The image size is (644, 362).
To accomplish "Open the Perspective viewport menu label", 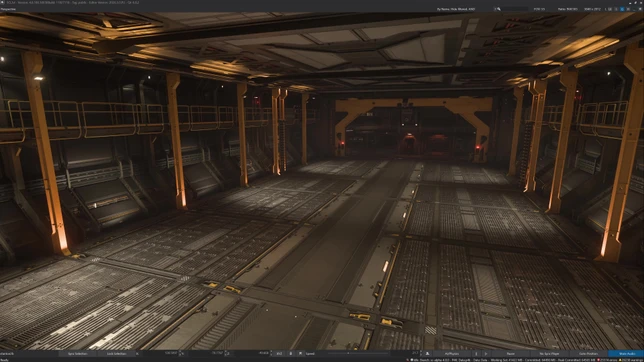I will pyautogui.click(x=8, y=9).
